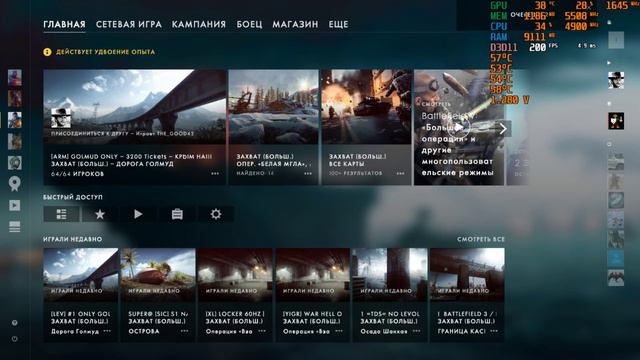Click the Дорога Голмуд map name on recent card

point(75,331)
